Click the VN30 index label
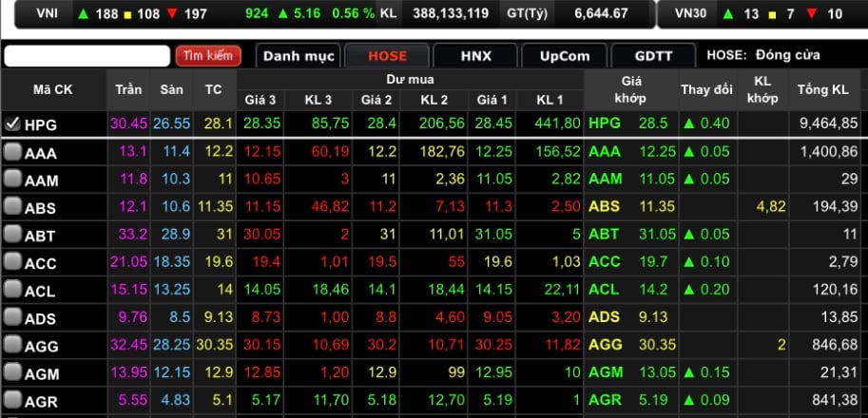This screenshot has width=868, height=418. tap(691, 13)
